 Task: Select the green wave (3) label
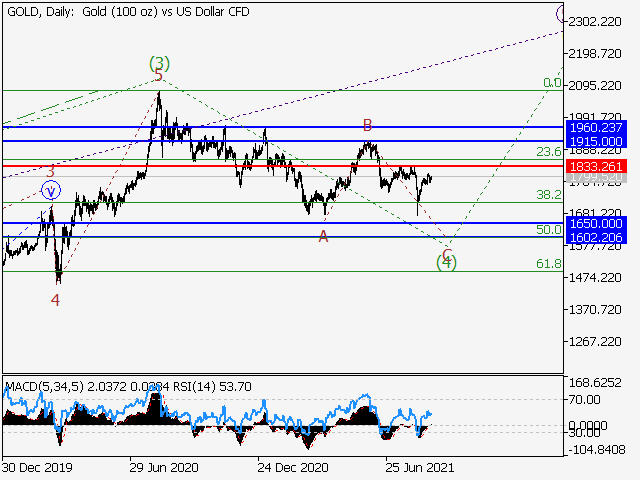[159, 63]
